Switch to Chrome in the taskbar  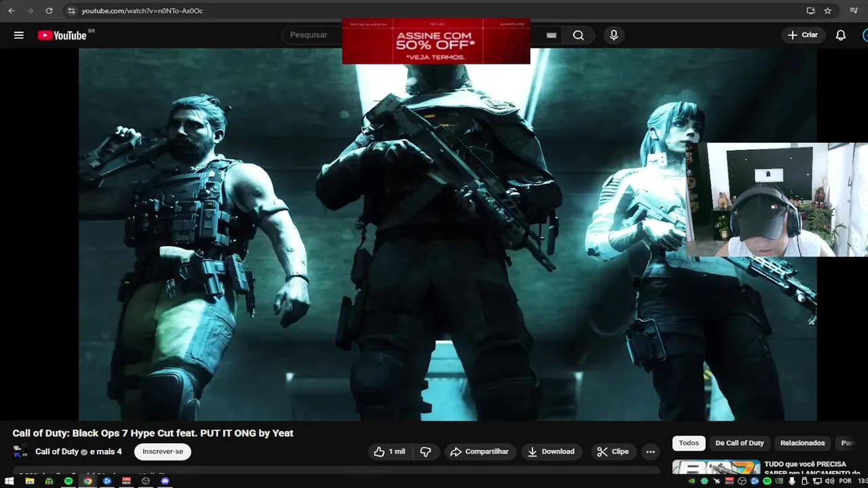(88, 481)
